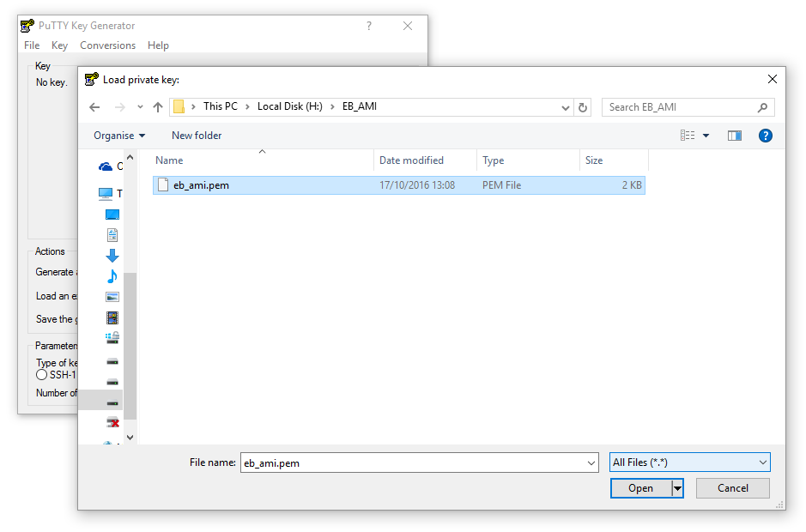This screenshot has width=806, height=532.
Task: Open OneDrive in the navigation pane
Action: click(x=106, y=166)
